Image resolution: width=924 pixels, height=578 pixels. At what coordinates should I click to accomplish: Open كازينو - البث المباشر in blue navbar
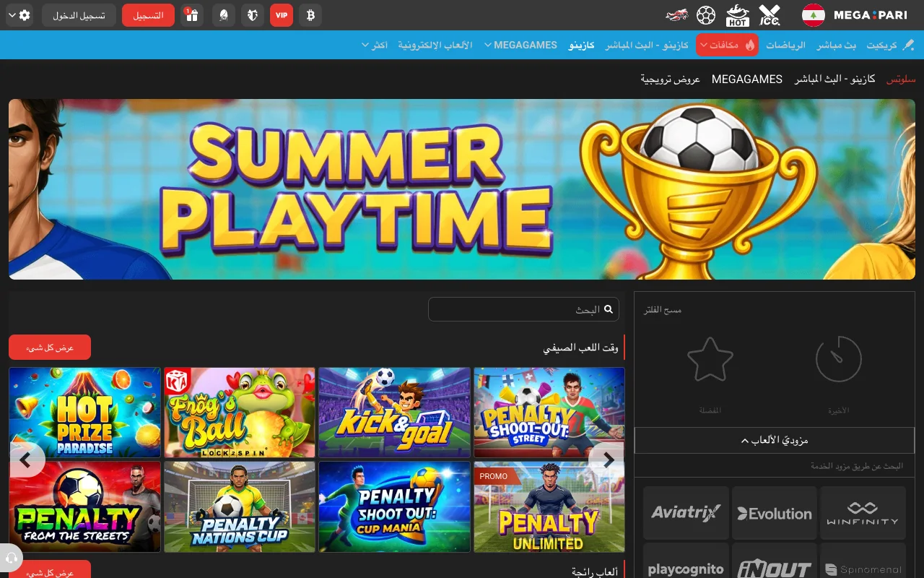click(647, 45)
